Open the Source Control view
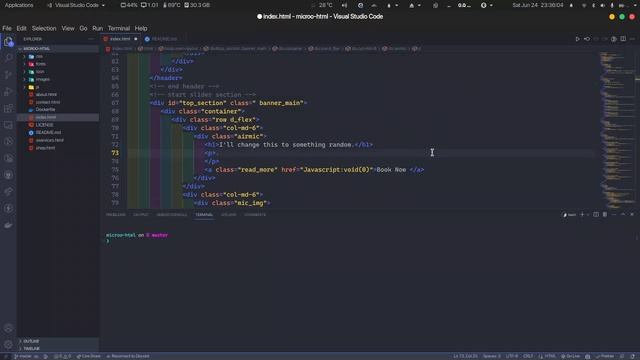Viewport: 640px width, 360px height. point(8,75)
